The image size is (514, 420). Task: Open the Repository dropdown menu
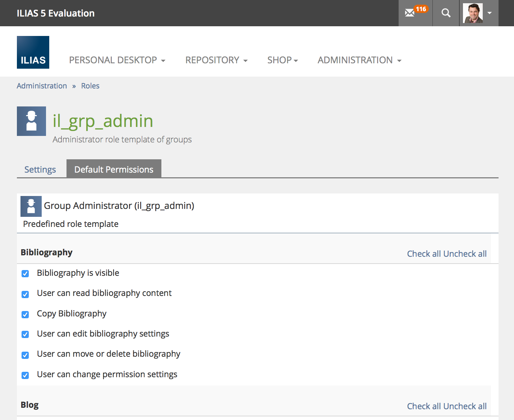[216, 60]
